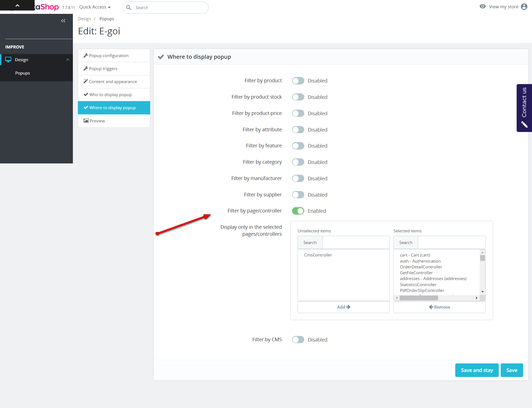Click the magnifier icon in search bar
532x408 pixels.
(x=129, y=7)
